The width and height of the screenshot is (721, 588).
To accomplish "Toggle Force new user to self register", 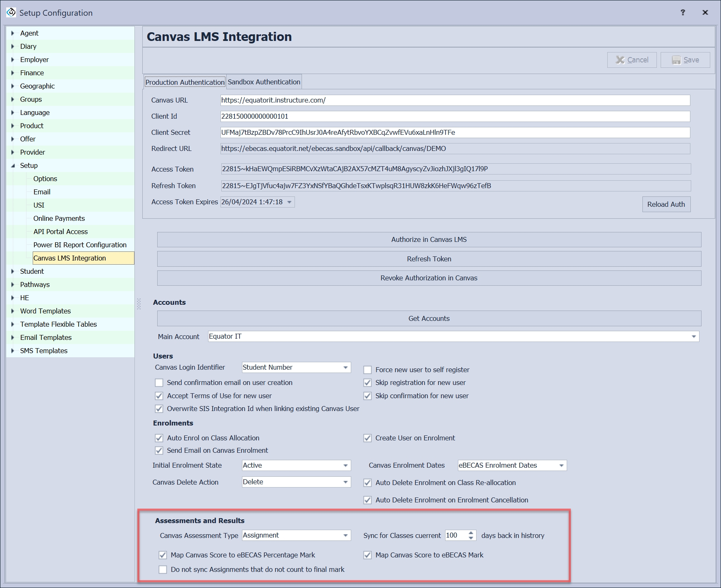I will [x=367, y=370].
